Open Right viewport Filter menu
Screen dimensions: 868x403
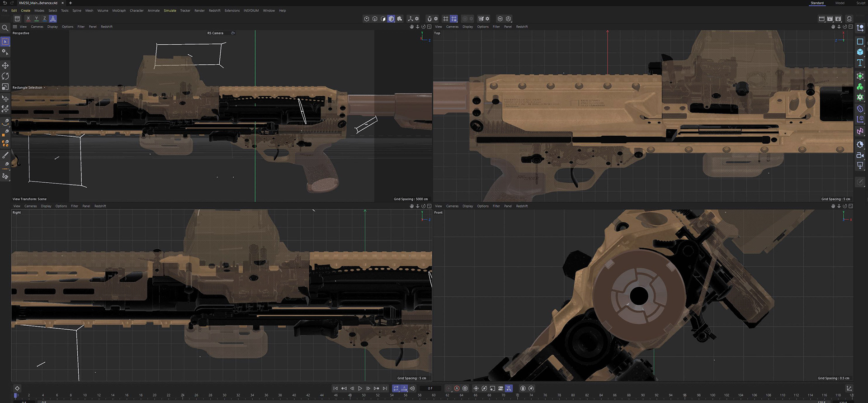pos(75,206)
